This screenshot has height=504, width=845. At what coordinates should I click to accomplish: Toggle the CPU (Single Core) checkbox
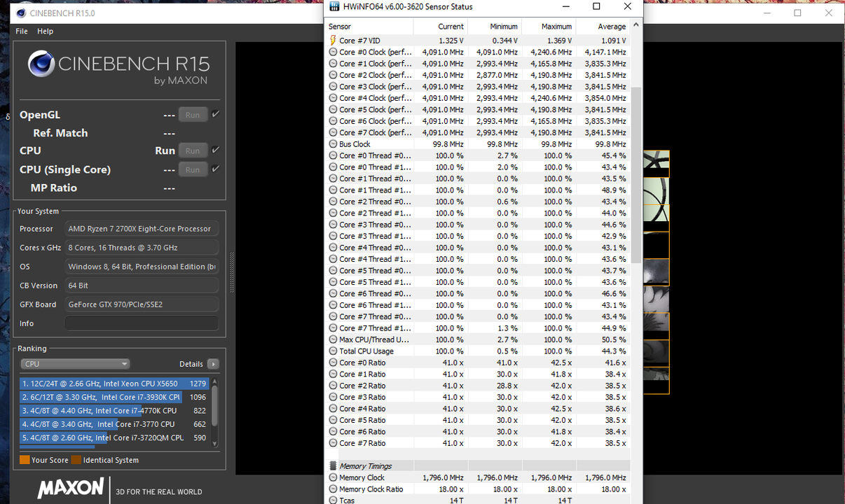216,169
